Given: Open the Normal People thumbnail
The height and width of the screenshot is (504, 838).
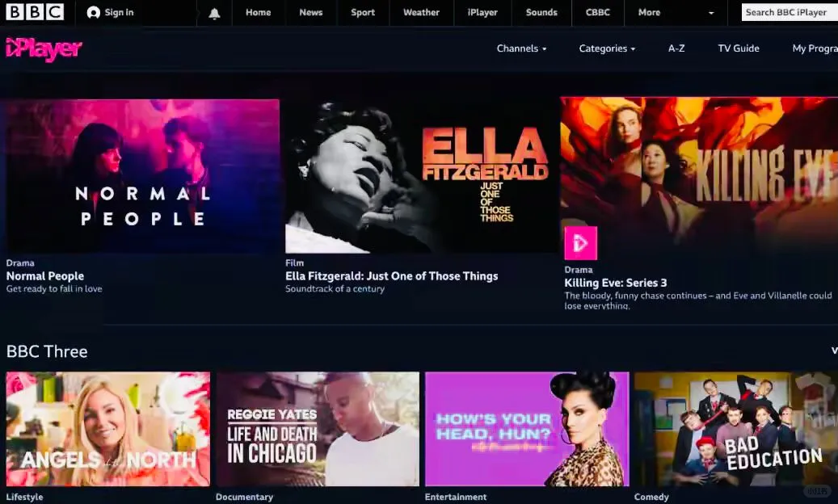Looking at the screenshot, I should pyautogui.click(x=142, y=176).
